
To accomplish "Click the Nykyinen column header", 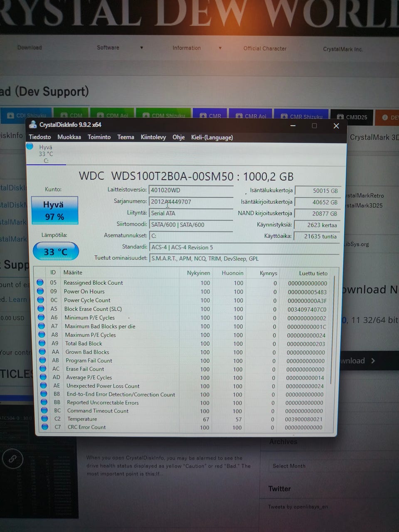I will (x=198, y=273).
